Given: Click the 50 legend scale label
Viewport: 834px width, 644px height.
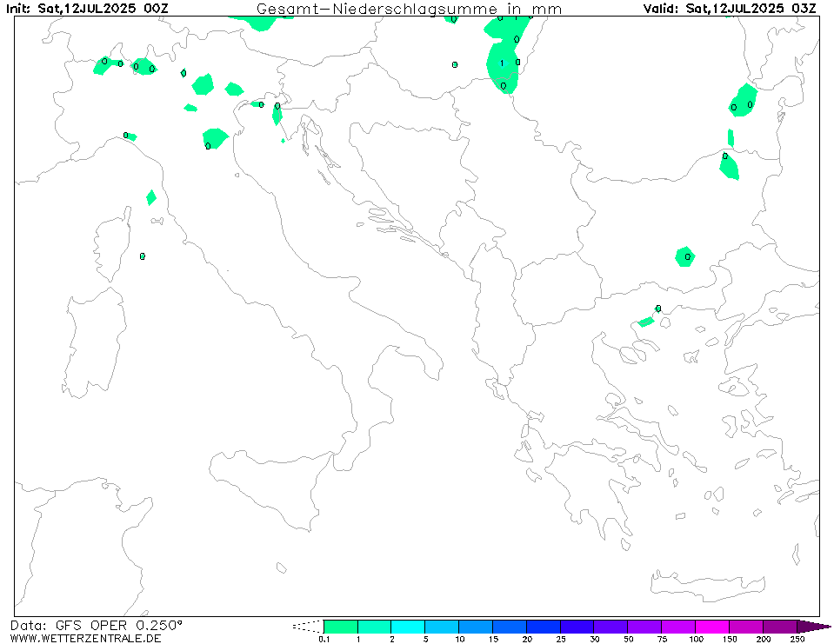Looking at the screenshot, I should click(628, 639).
